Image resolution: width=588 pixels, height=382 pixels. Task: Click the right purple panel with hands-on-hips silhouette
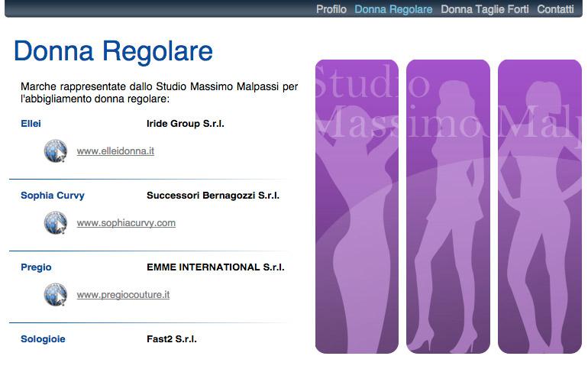[x=540, y=206]
